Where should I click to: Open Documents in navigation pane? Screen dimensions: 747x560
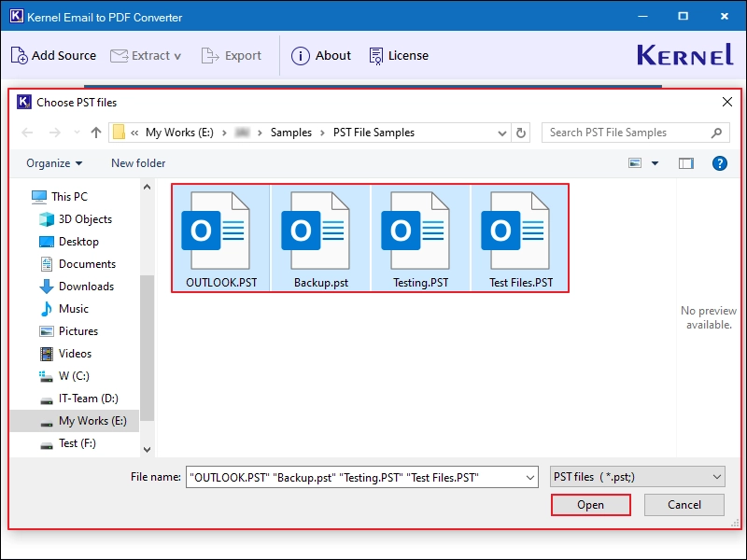[x=78, y=264]
